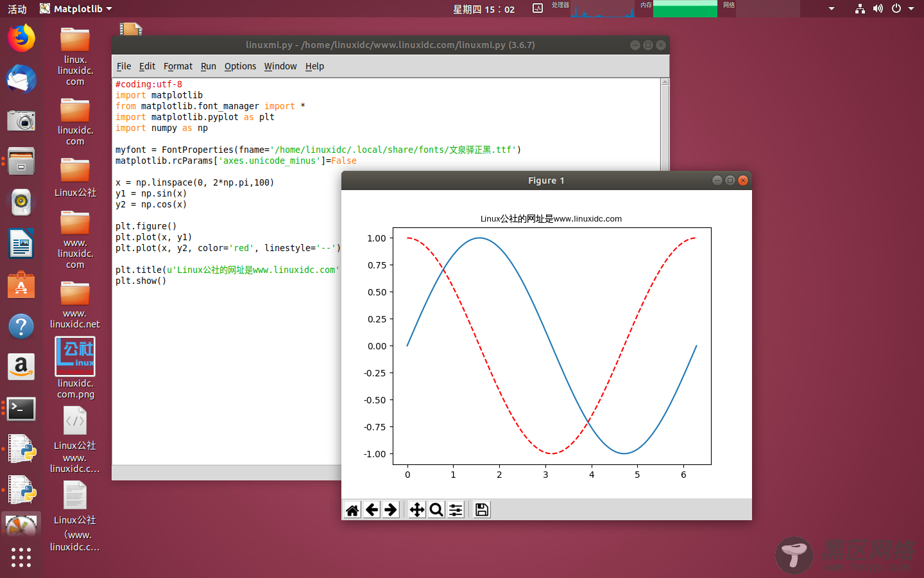Reset the plot view with Home icon

click(352, 510)
